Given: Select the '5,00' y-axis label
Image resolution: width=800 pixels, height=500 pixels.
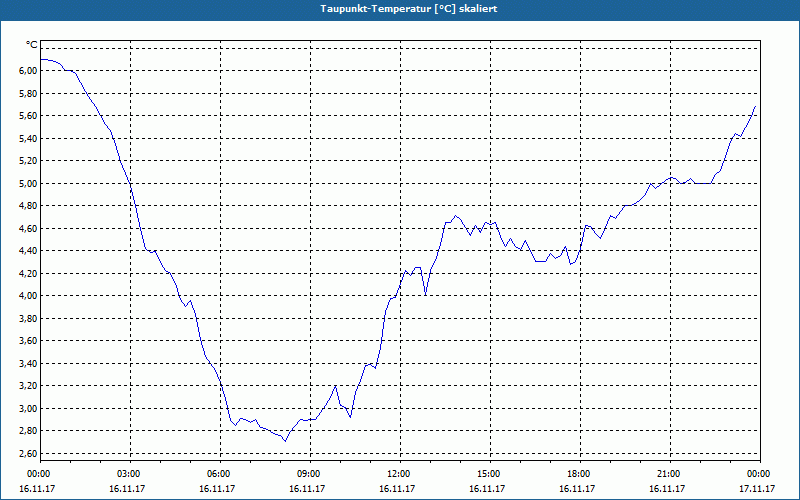Looking at the screenshot, I should [x=28, y=183].
